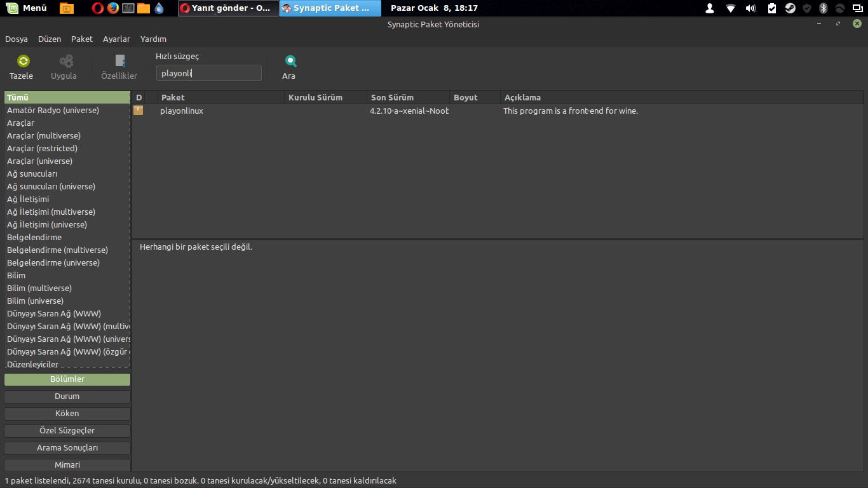Screen dimensions: 868x488
Task: Open the Yardım menu
Action: click(153, 39)
